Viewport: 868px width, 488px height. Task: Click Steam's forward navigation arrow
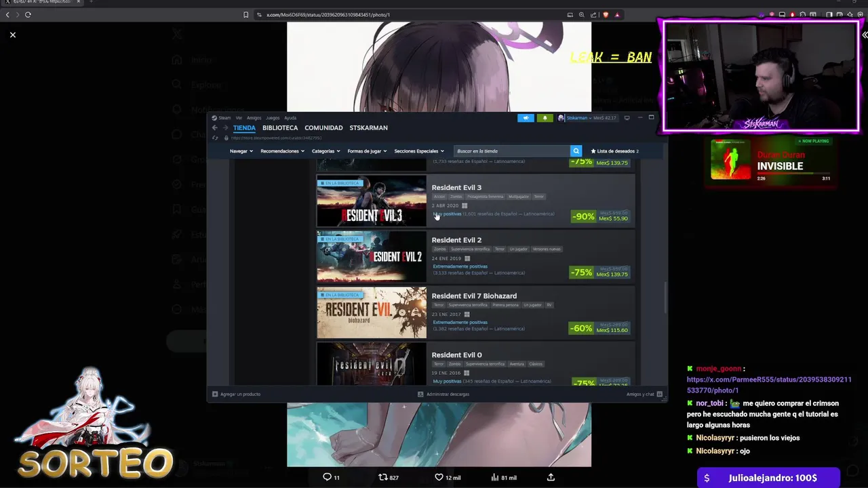[x=225, y=127]
